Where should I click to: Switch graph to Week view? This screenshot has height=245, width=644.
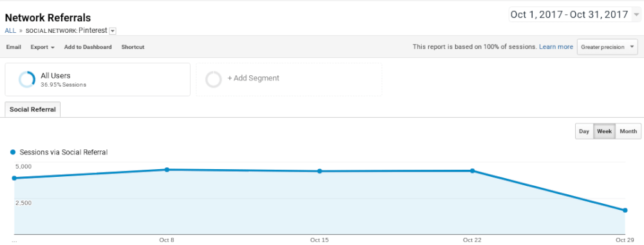click(x=604, y=131)
